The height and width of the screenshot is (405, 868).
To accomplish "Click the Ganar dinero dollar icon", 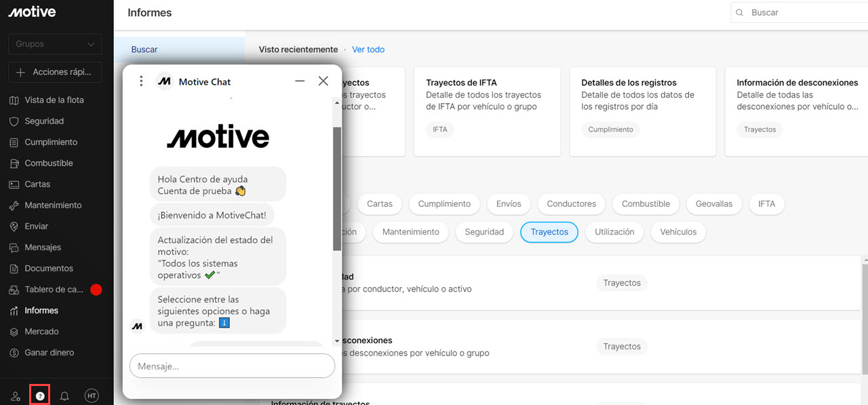I will point(14,353).
